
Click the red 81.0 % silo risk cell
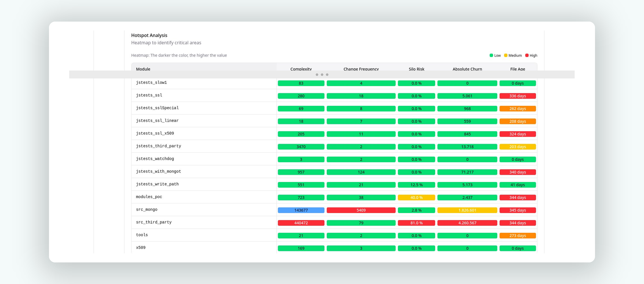(x=416, y=223)
